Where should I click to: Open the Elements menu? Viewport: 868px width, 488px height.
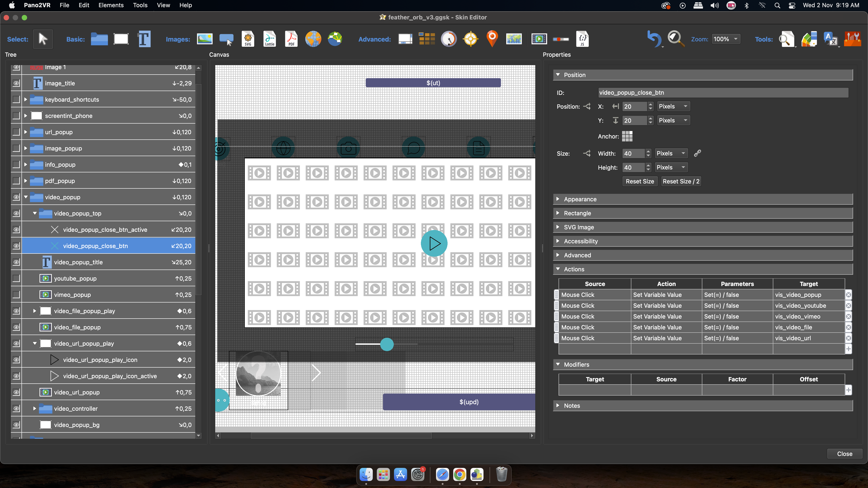(x=111, y=5)
